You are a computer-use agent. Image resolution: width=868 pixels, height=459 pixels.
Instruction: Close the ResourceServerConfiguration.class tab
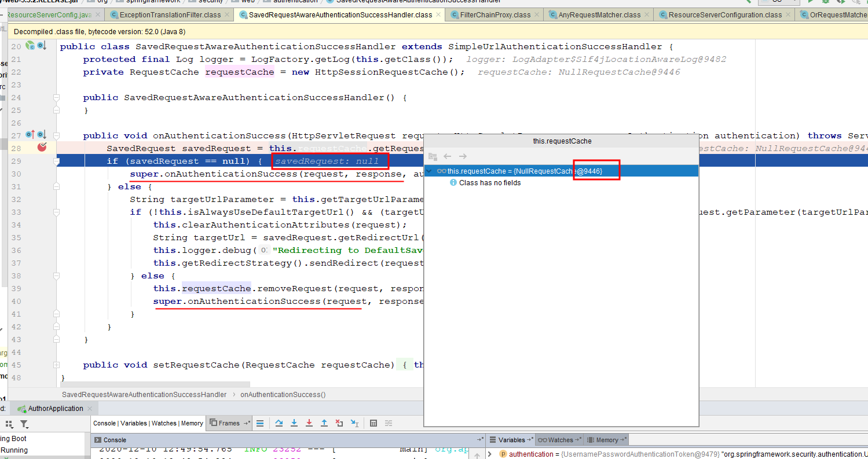[788, 15]
